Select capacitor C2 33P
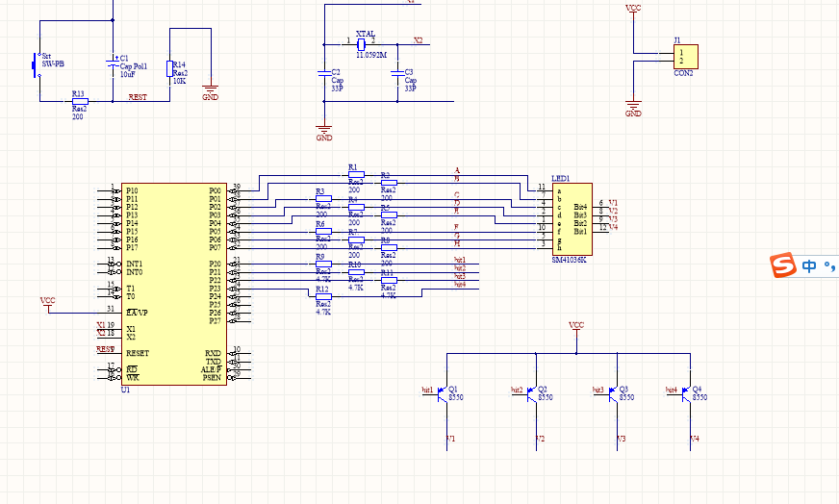This screenshot has width=839, height=504. pos(323,73)
